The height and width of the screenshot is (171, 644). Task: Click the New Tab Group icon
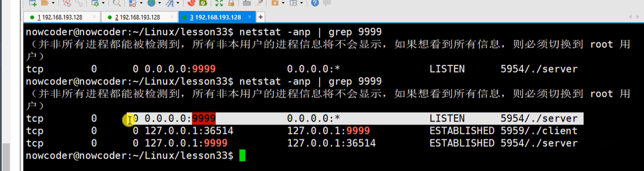point(275,3)
